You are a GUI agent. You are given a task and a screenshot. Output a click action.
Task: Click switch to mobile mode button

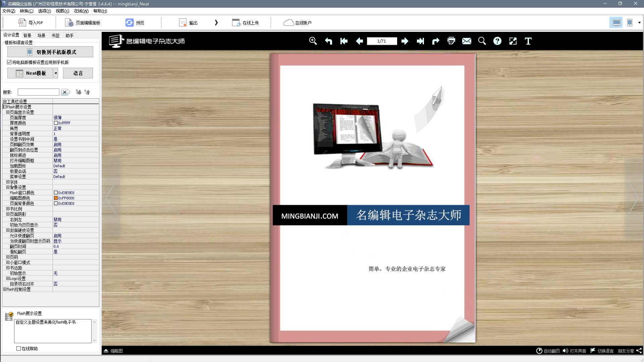50,52
